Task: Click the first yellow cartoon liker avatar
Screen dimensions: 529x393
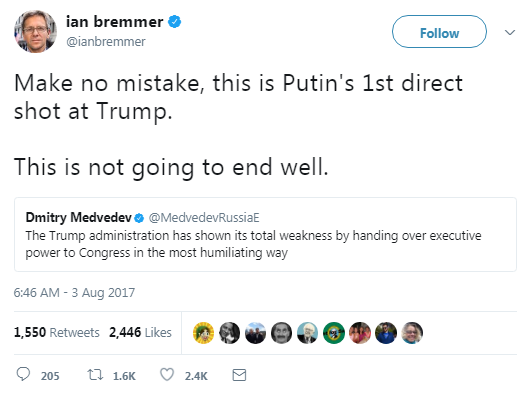Action: [203, 333]
